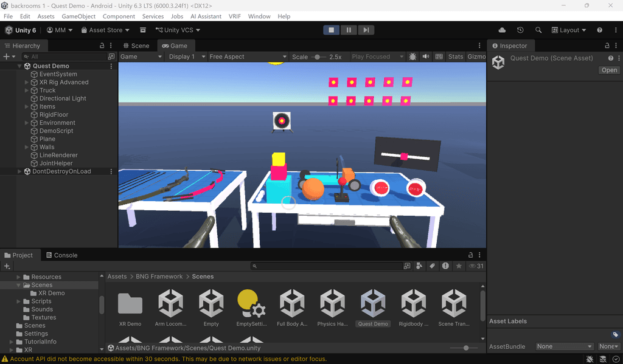Viewport: 623px width, 364px height.
Task: Open the Quest Demo scene options menu
Action: [x=111, y=66]
